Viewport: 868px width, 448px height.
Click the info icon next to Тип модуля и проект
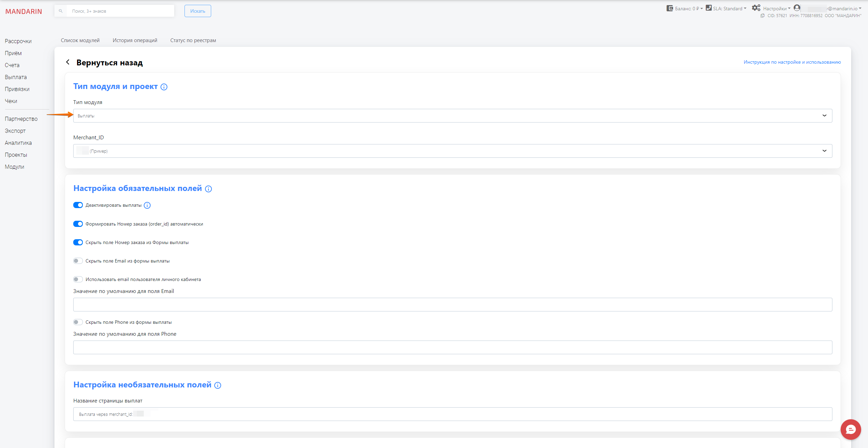click(164, 87)
